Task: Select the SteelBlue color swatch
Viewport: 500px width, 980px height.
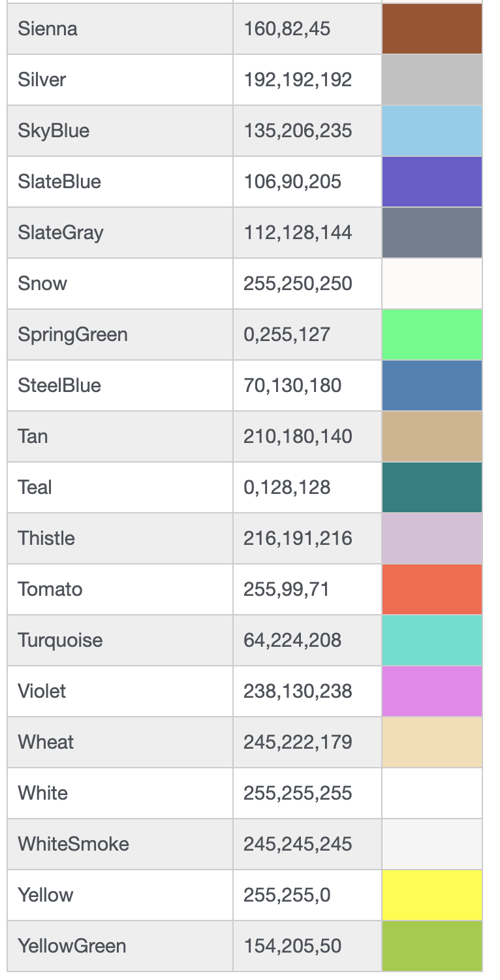Action: [431, 385]
